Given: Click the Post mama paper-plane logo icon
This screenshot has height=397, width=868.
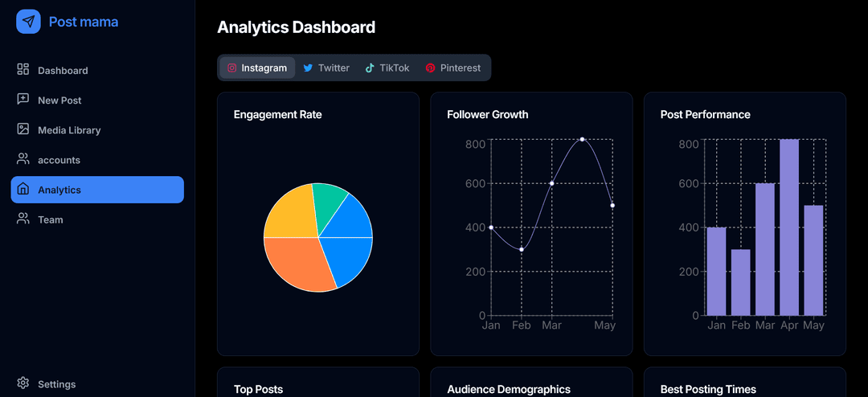Looking at the screenshot, I should [28, 22].
